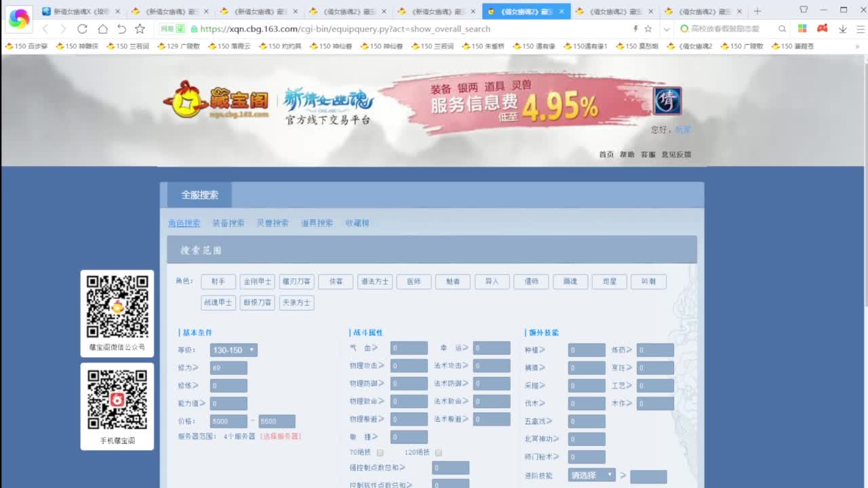Open the 收藏榜 tab

tap(357, 223)
